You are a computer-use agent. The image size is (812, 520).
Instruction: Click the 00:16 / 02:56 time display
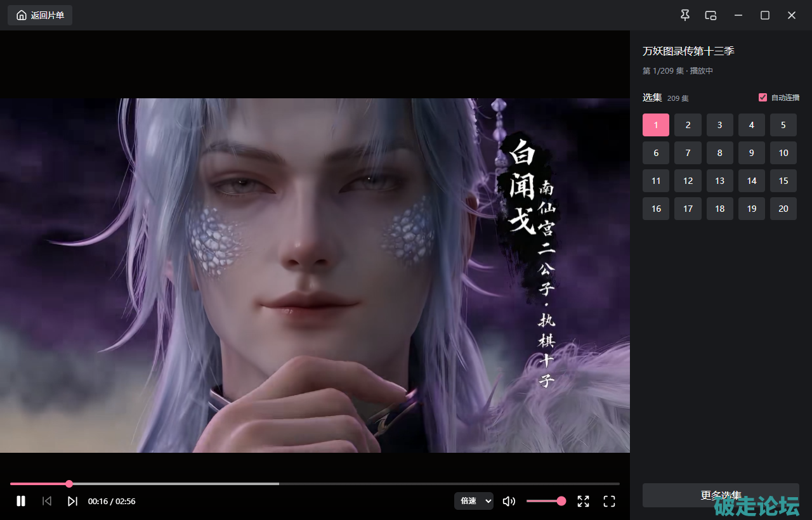[x=112, y=501]
